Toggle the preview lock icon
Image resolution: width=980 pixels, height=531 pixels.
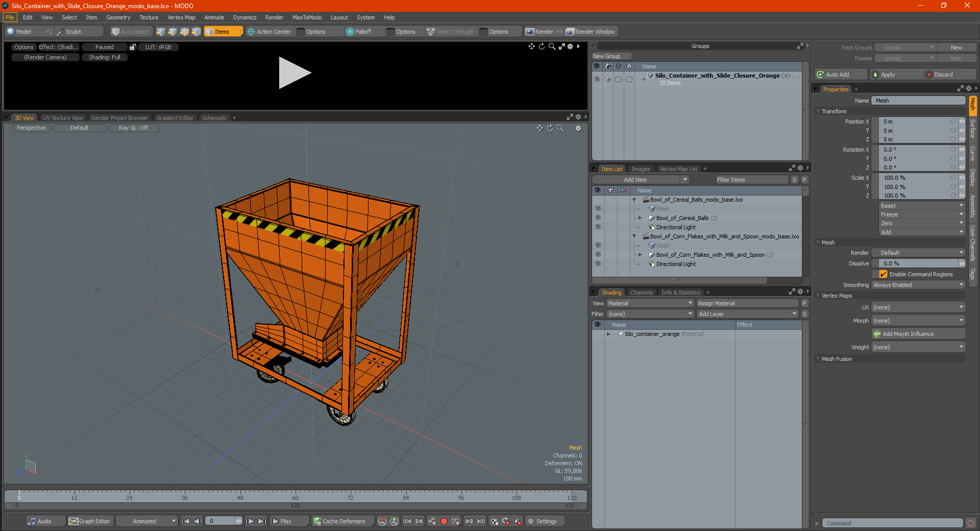pos(133,47)
